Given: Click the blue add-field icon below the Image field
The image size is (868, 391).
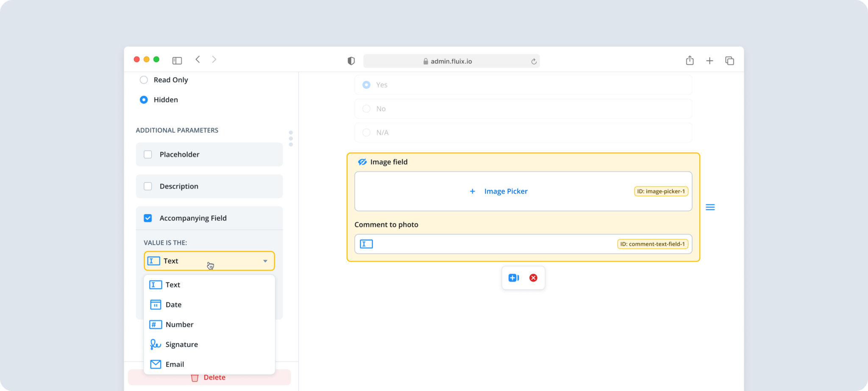Looking at the screenshot, I should (x=513, y=277).
